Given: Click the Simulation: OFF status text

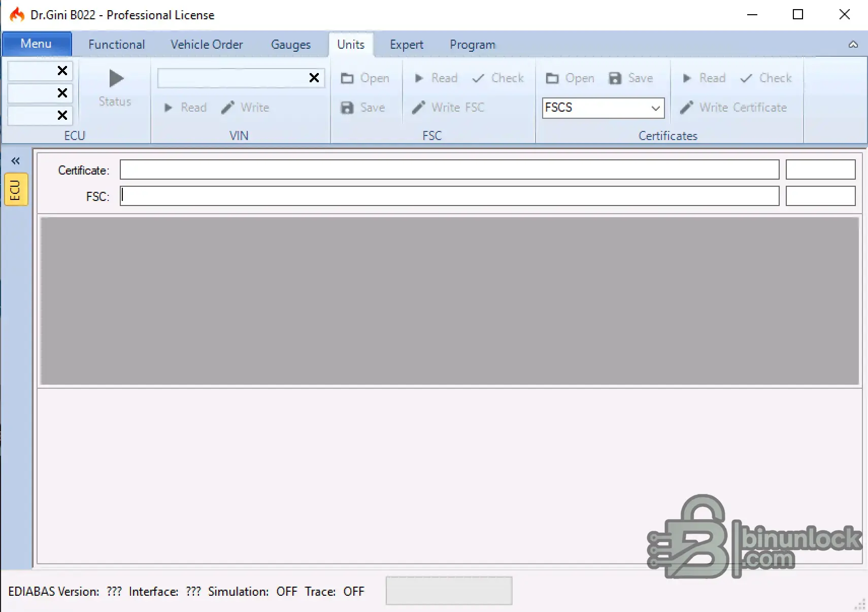Looking at the screenshot, I should pos(253,592).
